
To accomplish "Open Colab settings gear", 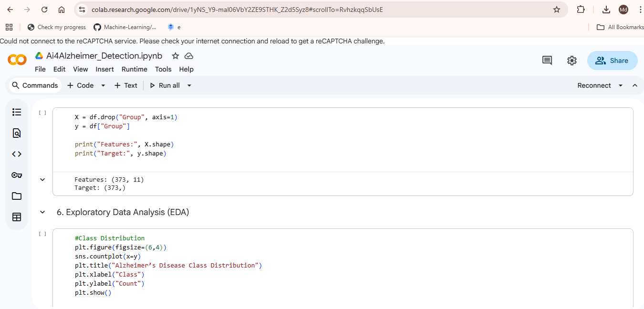I will 571,61.
